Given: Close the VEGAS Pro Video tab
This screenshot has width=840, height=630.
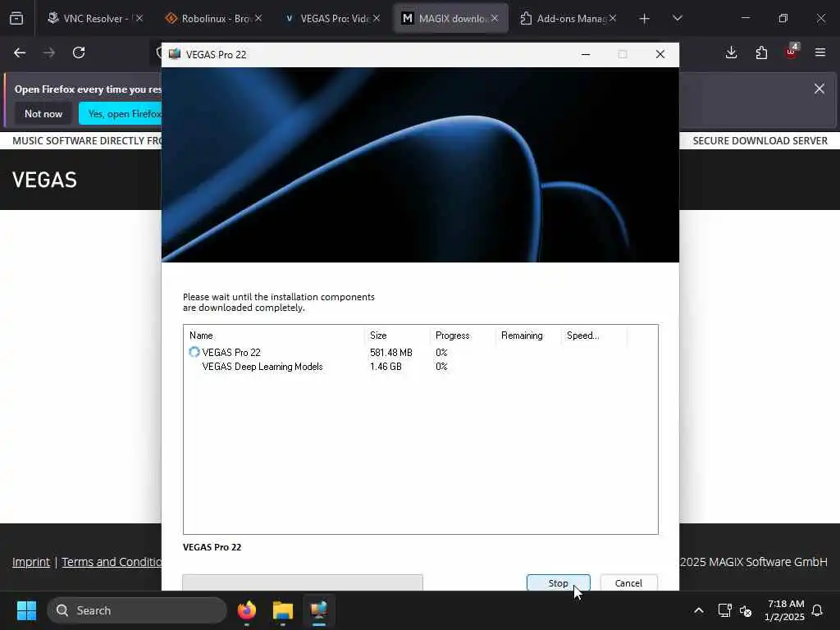Looking at the screenshot, I should (377, 18).
